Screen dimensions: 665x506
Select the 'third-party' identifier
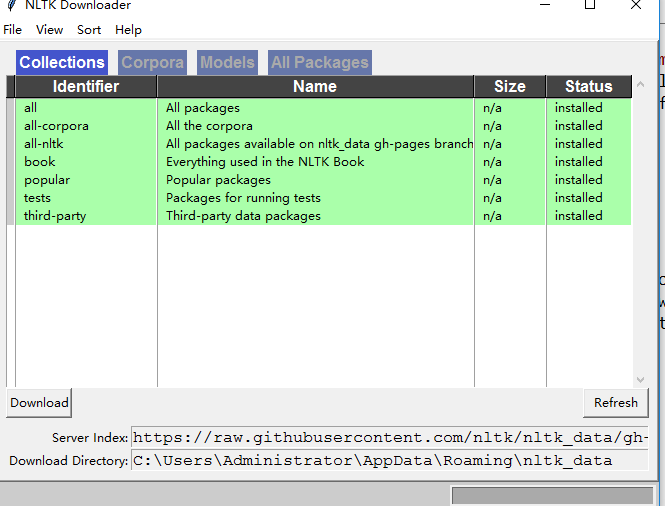[55, 216]
